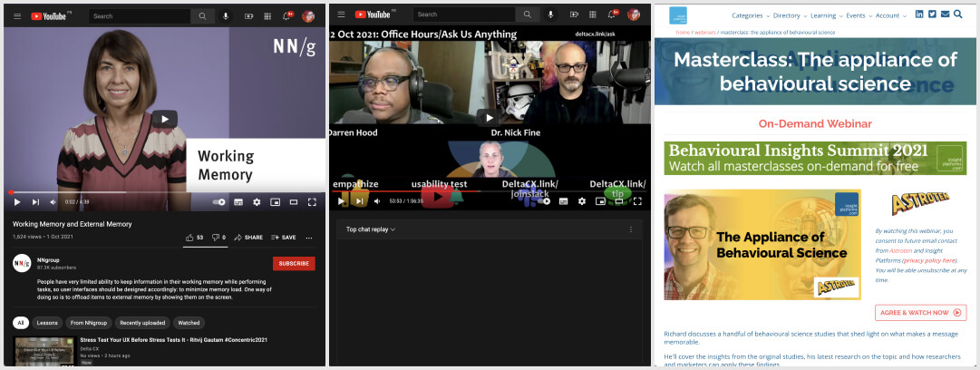Mute the Working Memory video volume
Viewport: 980px width, 370px height.
click(x=53, y=201)
